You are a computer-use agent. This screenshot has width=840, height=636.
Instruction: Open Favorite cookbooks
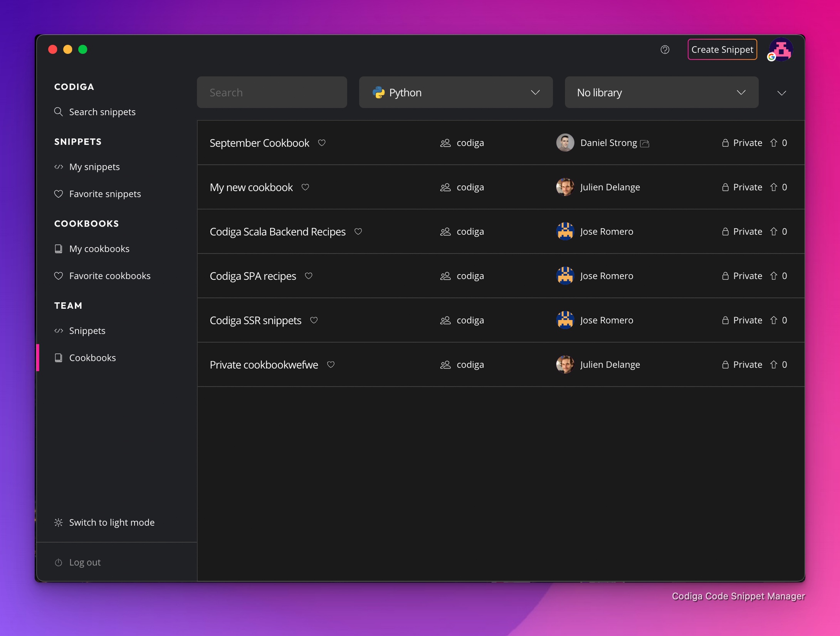(110, 276)
